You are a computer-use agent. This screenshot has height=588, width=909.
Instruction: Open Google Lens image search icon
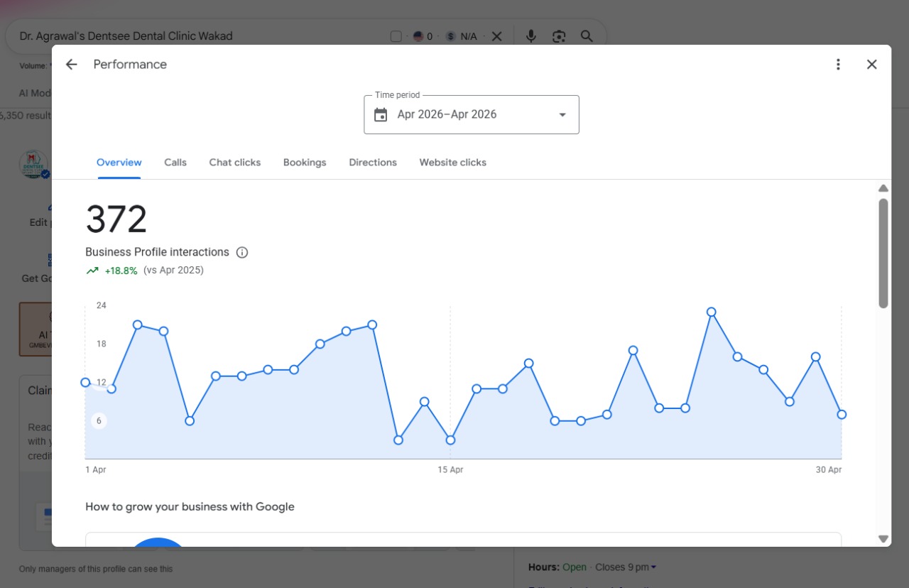559,36
